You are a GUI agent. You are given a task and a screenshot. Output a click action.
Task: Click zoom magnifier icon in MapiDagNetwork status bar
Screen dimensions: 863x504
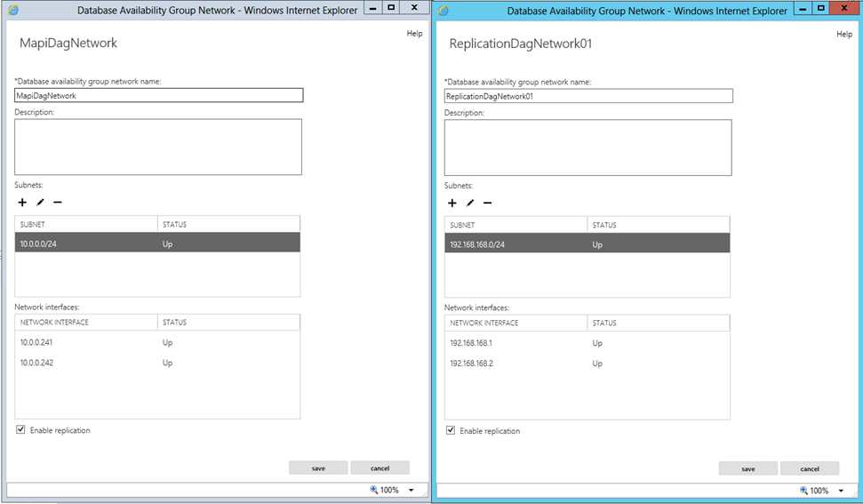click(373, 490)
